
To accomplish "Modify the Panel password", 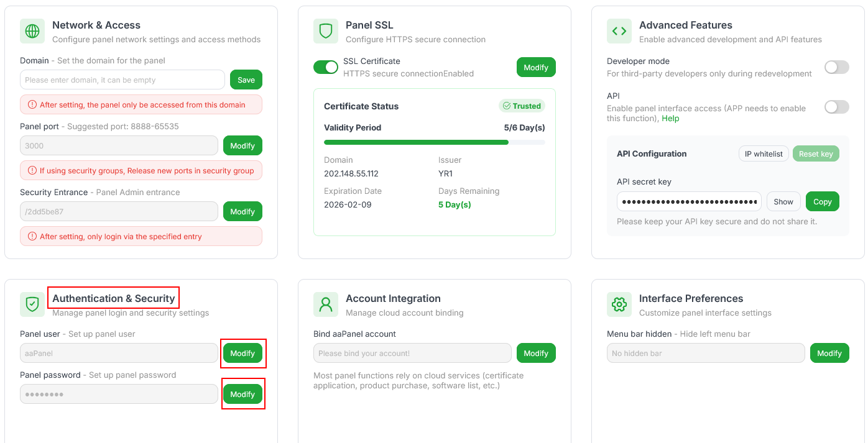I will coord(242,394).
